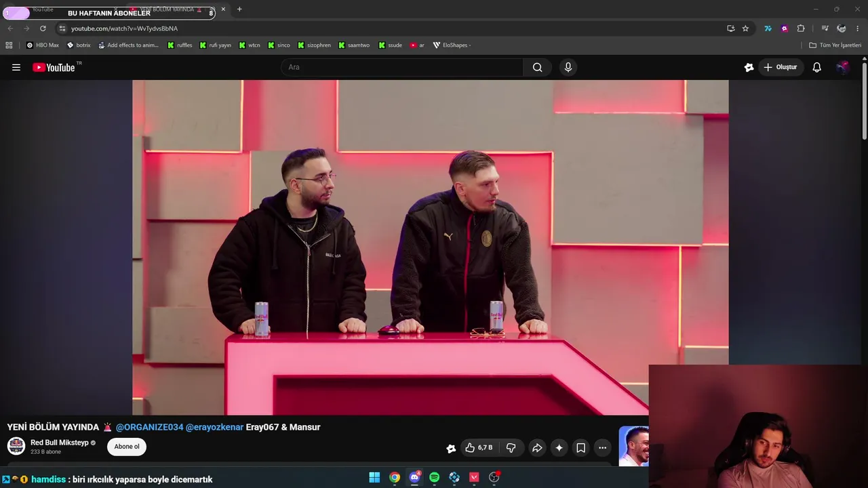
Task: Open the notifications bell
Action: [816, 67]
